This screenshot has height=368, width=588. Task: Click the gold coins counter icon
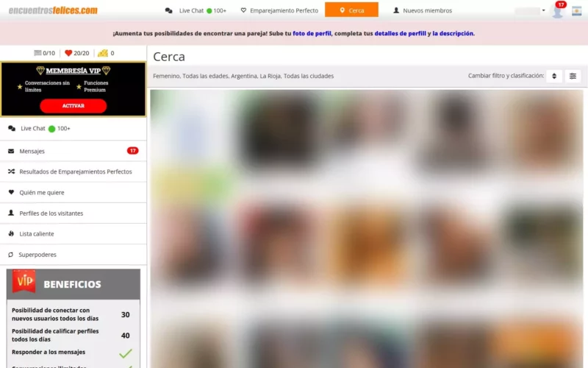(x=103, y=53)
